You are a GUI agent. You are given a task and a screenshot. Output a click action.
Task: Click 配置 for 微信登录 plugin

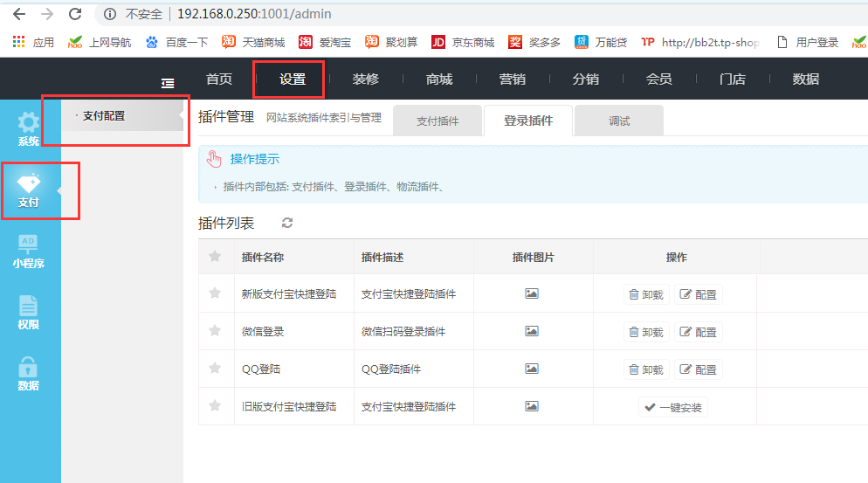click(699, 332)
